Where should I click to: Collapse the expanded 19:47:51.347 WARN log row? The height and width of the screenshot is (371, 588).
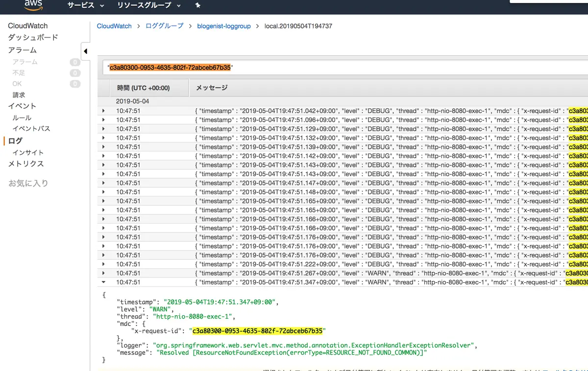(103, 282)
